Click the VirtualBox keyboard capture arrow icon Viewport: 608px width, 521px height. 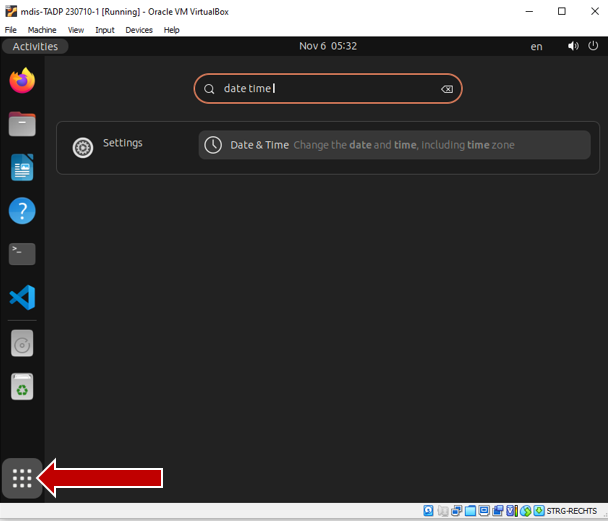click(539, 511)
